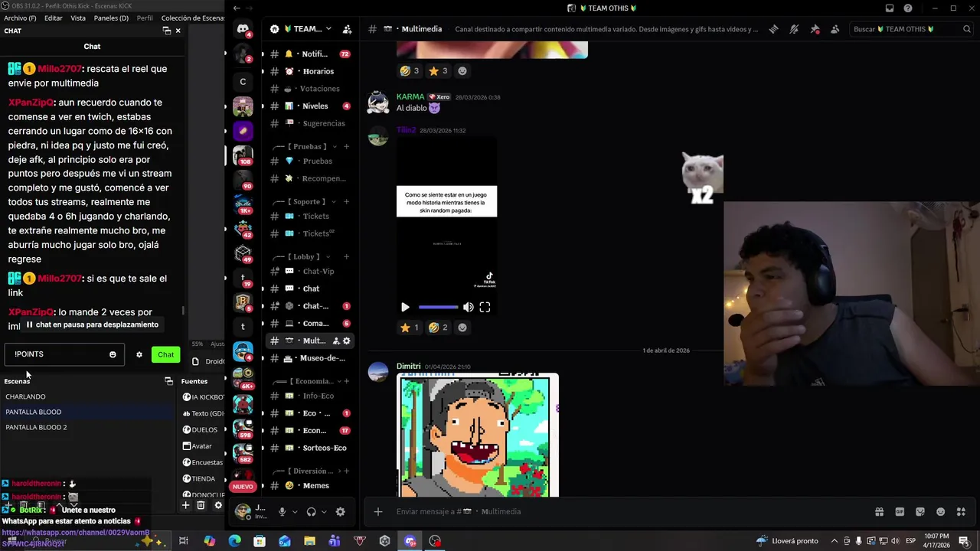Collapse the Diversión category
980x551 pixels.
(x=306, y=471)
